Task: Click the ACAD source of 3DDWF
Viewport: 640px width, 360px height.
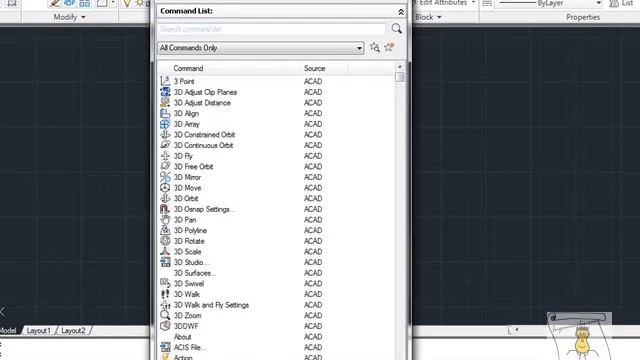Action: 313,326
